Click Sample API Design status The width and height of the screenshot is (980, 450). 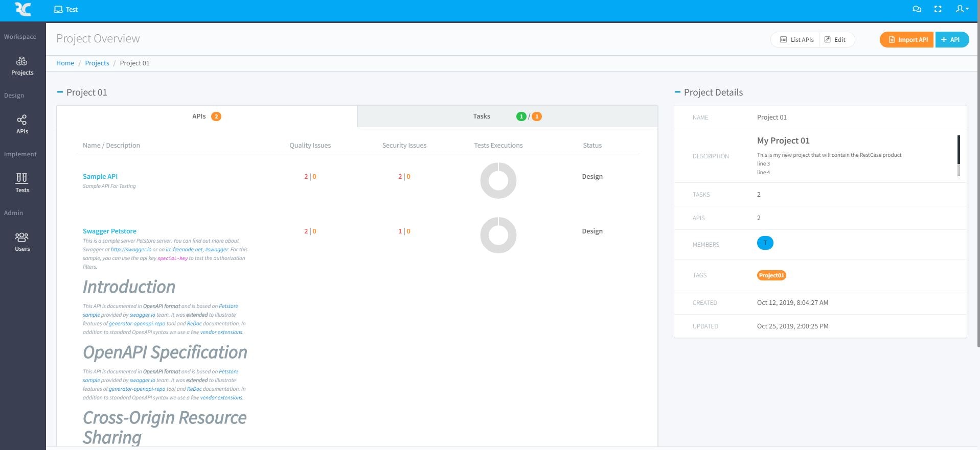592,176
